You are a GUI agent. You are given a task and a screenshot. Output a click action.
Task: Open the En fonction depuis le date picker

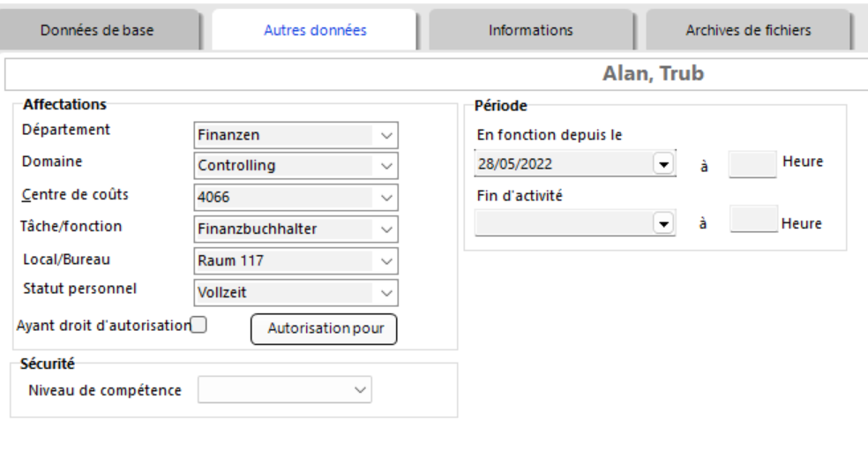(662, 164)
